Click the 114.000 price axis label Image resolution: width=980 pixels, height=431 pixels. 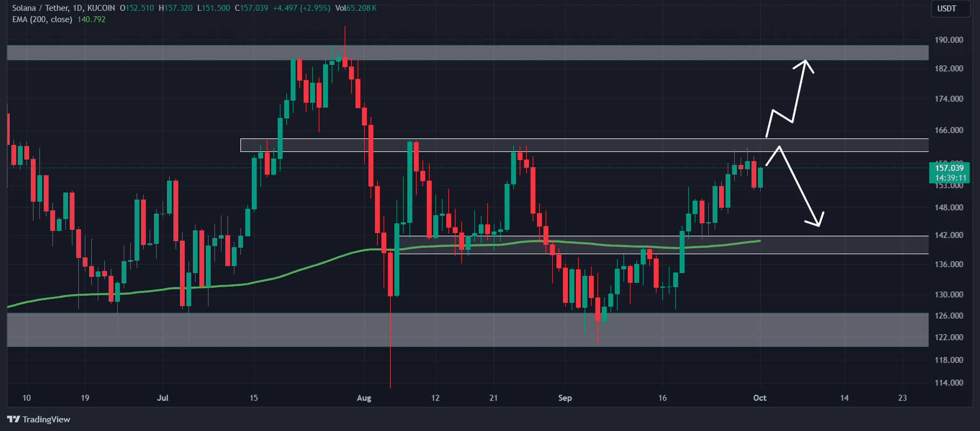[949, 383]
